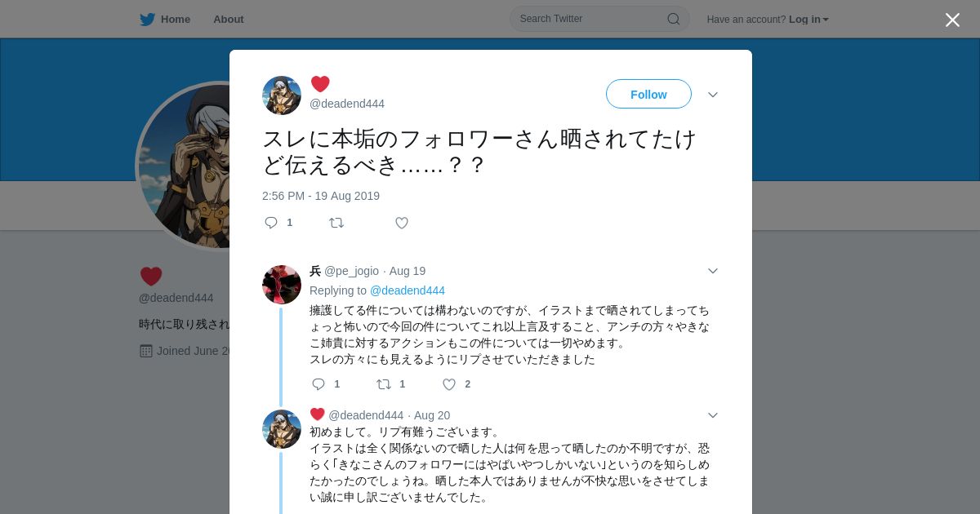Image resolution: width=980 pixels, height=514 pixels.
Task: Open the 2:56 PM - 19 Aug 2019 timestamp
Action: point(321,196)
